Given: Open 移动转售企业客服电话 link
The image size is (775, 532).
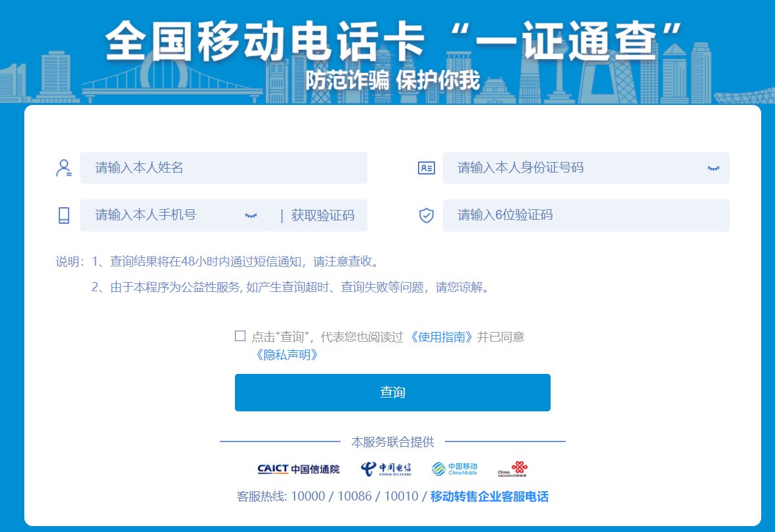Looking at the screenshot, I should pos(490,497).
